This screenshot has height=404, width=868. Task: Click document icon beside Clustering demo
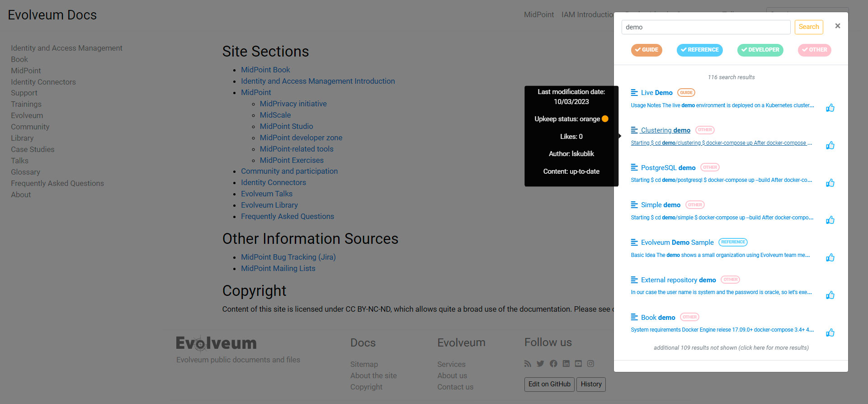[x=634, y=130]
